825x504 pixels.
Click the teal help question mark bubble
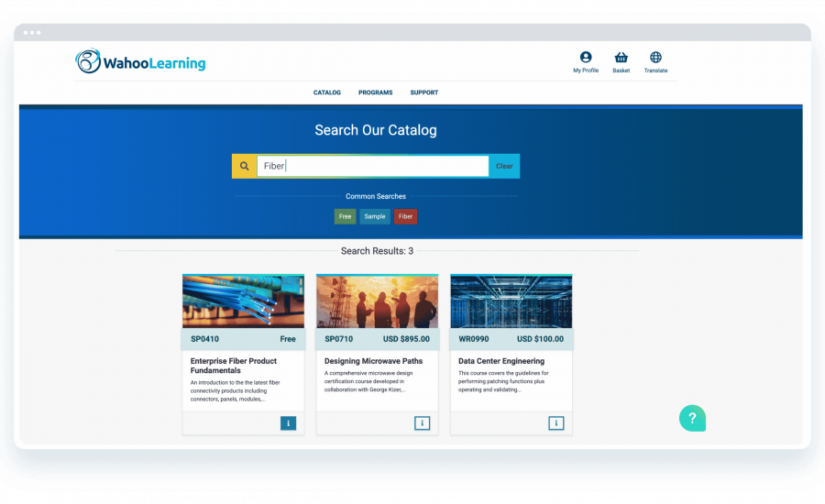point(692,418)
